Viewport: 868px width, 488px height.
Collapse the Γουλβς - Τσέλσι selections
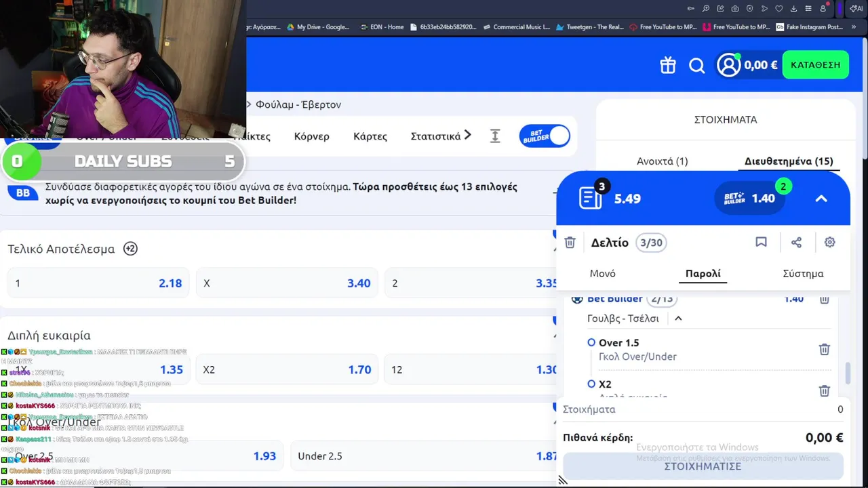click(x=678, y=318)
